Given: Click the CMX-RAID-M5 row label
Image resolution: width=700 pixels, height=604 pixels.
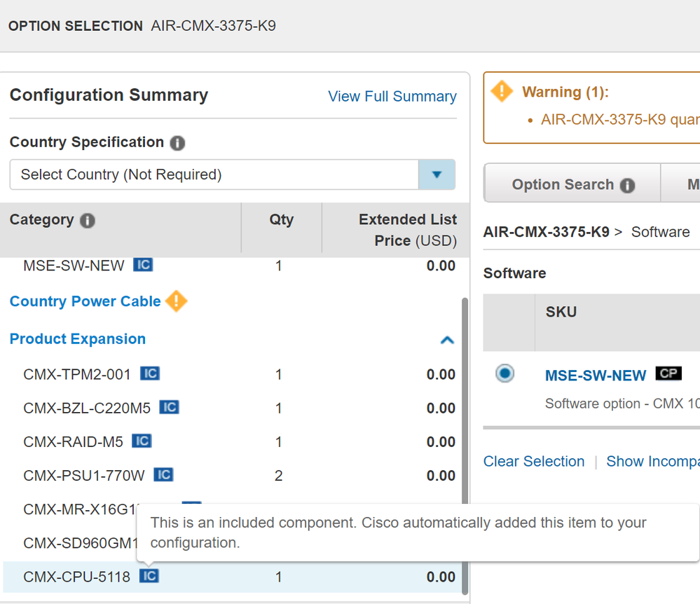Looking at the screenshot, I should coord(73,442).
